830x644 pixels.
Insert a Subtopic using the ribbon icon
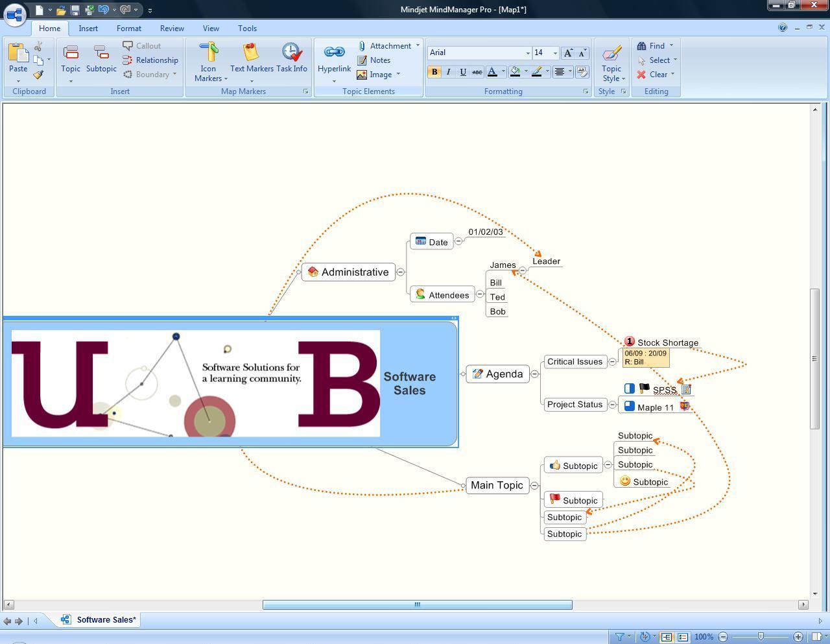click(101, 58)
